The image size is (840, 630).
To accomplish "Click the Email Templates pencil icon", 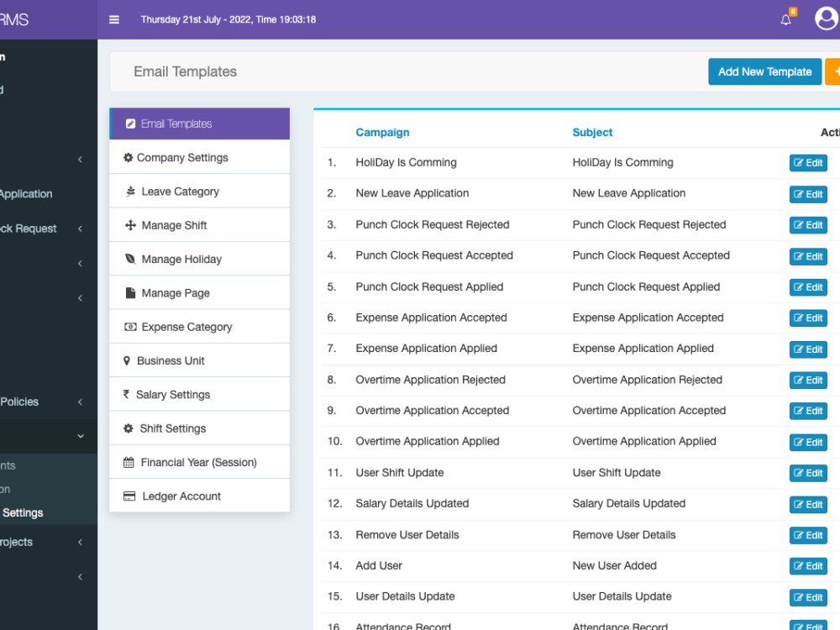I will (130, 123).
